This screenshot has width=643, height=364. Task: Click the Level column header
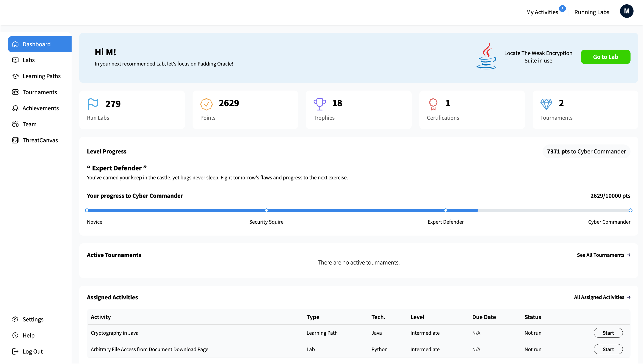(417, 317)
